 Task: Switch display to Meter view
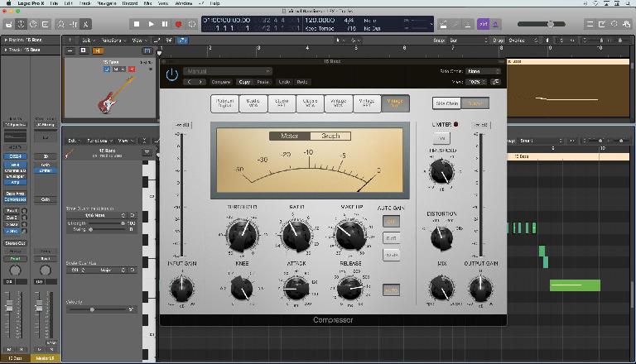click(290, 136)
